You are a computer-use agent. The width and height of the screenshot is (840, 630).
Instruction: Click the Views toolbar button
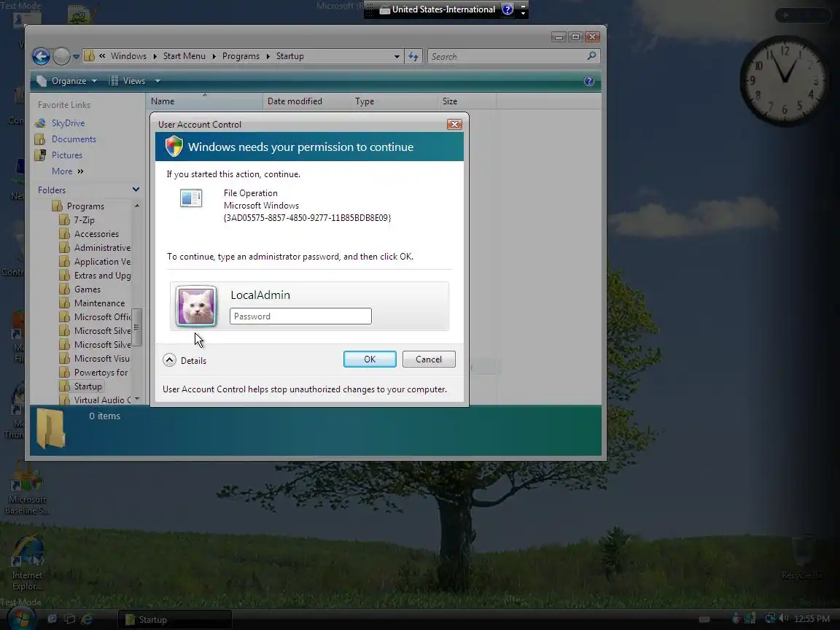pyautogui.click(x=128, y=81)
